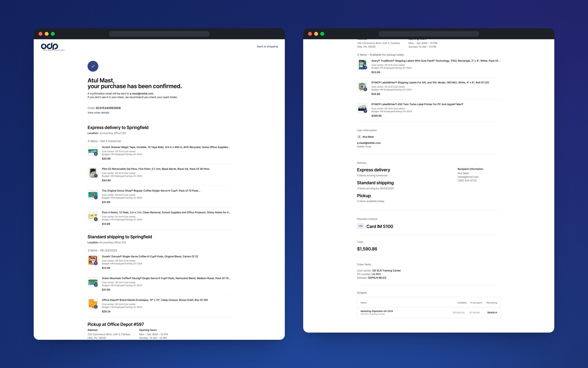Screen dimensions: 588x368
Task: Select the DYMO 450 Twin Turbo printer thumbnail
Action: pos(362,108)
